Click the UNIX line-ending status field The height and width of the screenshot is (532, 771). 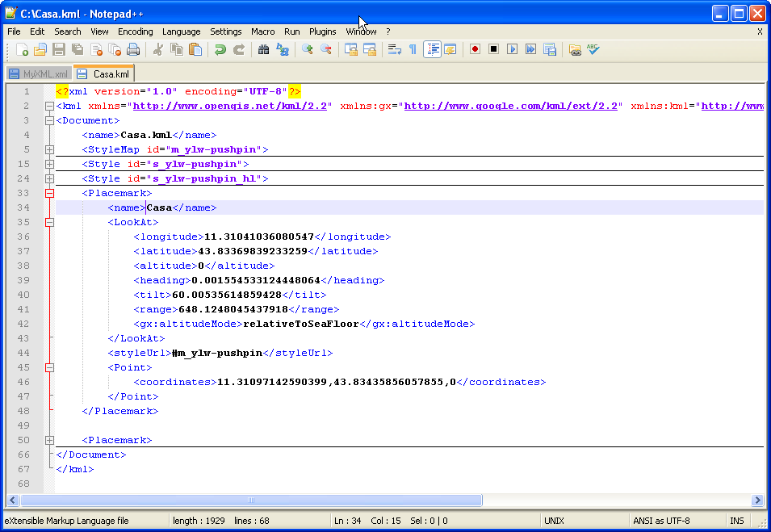[554, 521]
